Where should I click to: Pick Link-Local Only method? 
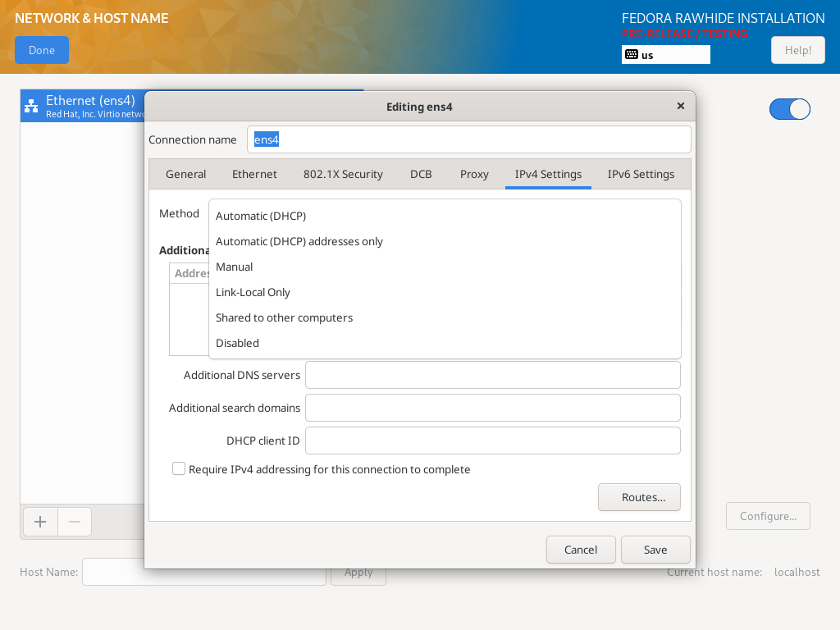point(445,293)
